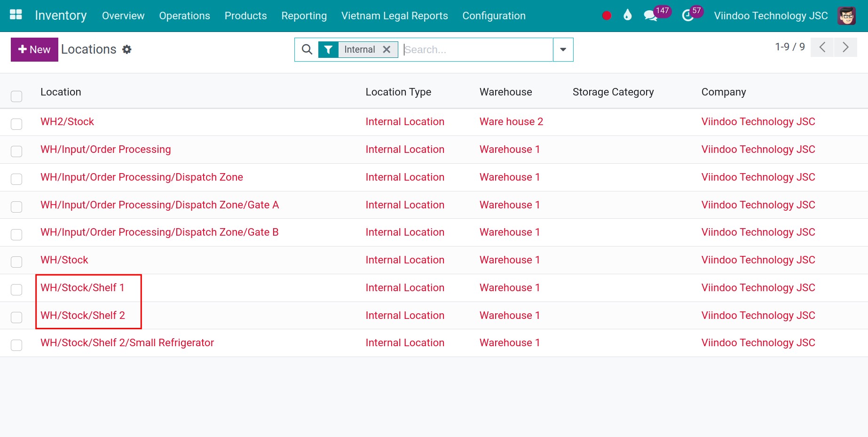Image resolution: width=868 pixels, height=437 pixels.
Task: Sort by the Storage Category column header
Action: tap(613, 92)
